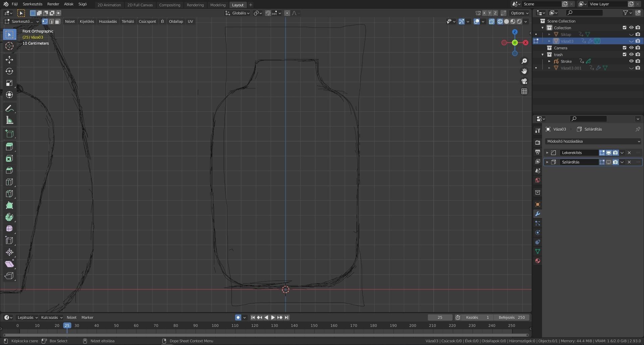
Task: Select the Loop Cut tool
Action: [9, 182]
